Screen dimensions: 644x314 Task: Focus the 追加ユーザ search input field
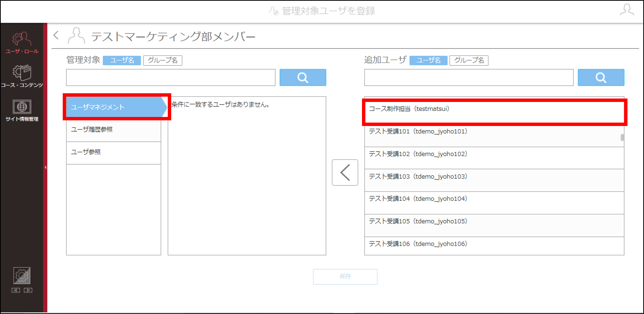[x=469, y=77]
